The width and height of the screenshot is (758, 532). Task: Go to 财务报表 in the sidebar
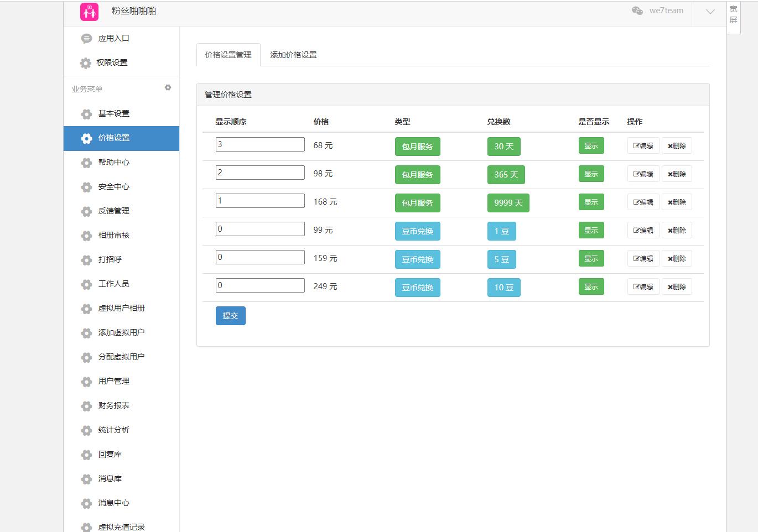point(113,405)
